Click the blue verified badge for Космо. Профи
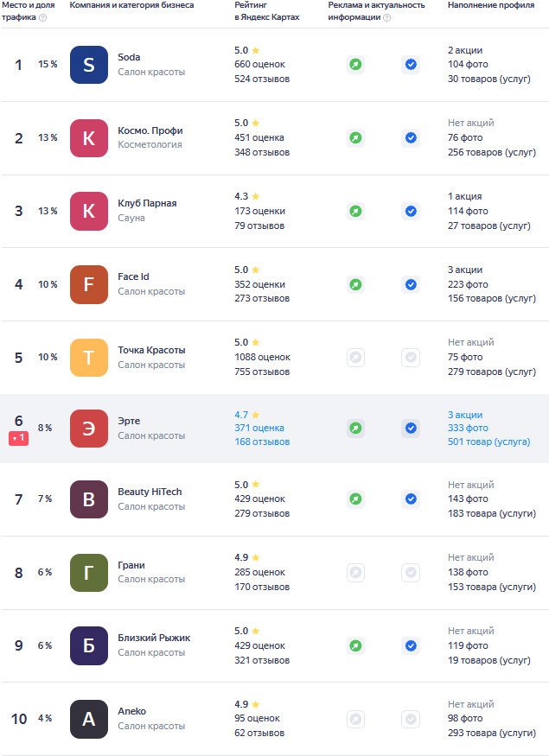The height and width of the screenshot is (756, 549). [411, 138]
